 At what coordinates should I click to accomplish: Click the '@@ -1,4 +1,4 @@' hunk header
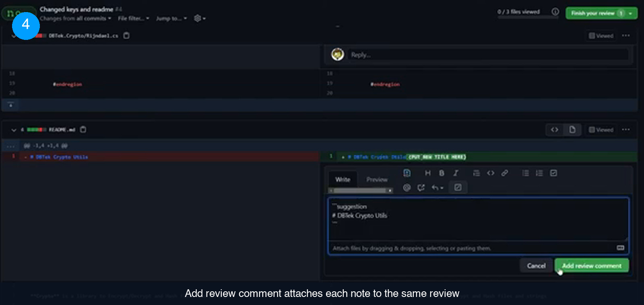point(45,145)
